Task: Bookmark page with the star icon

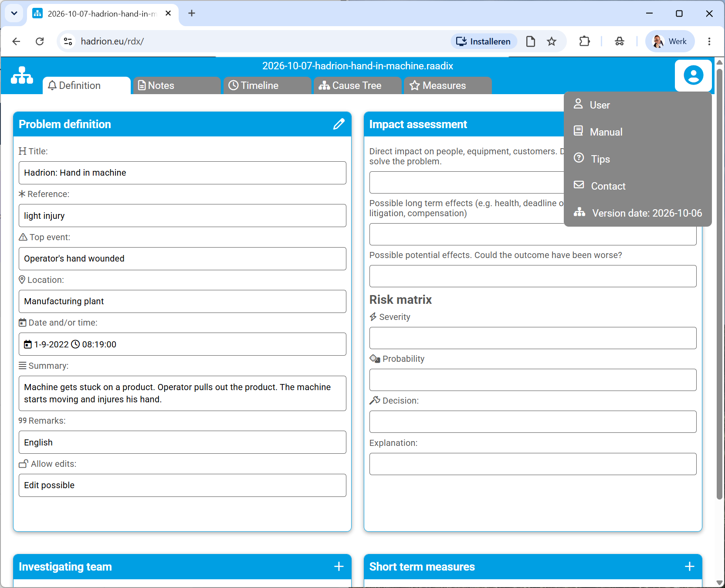Action: pyautogui.click(x=552, y=41)
